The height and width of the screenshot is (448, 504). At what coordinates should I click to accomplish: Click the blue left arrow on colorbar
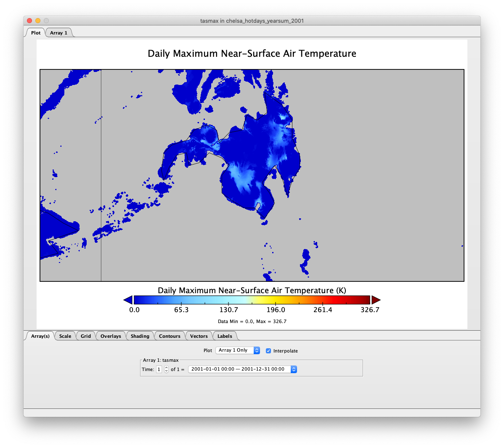[128, 300]
